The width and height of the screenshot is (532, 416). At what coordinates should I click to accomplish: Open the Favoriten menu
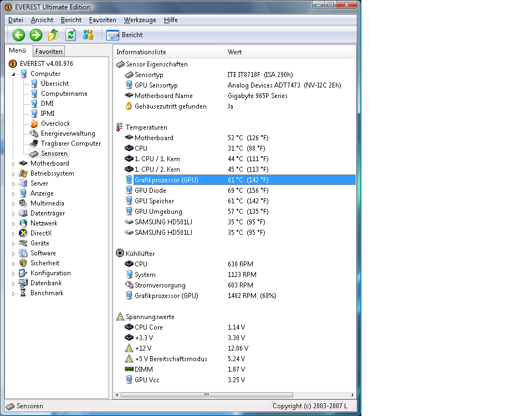(103, 20)
